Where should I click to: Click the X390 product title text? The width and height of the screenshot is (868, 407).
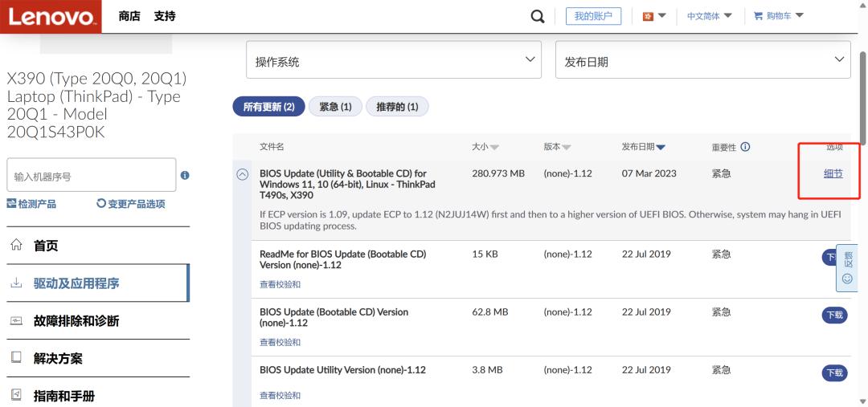97,105
